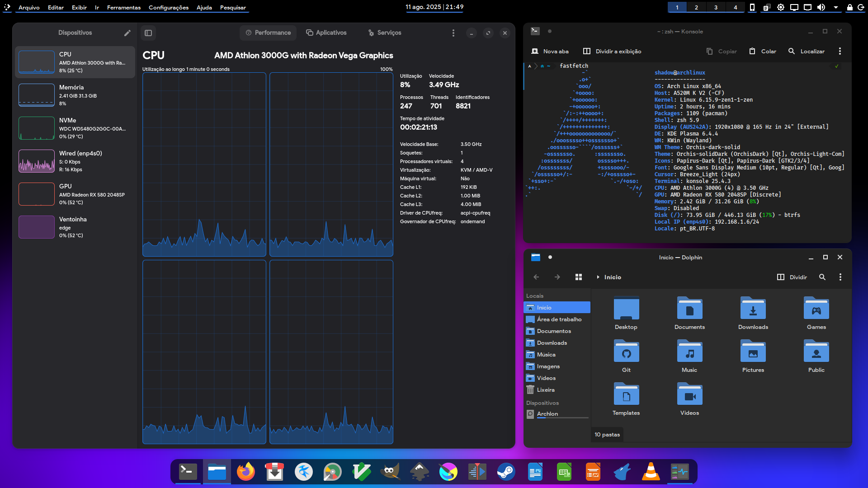Select Lixeira in Locais sidebar
The image size is (868, 488).
(545, 390)
